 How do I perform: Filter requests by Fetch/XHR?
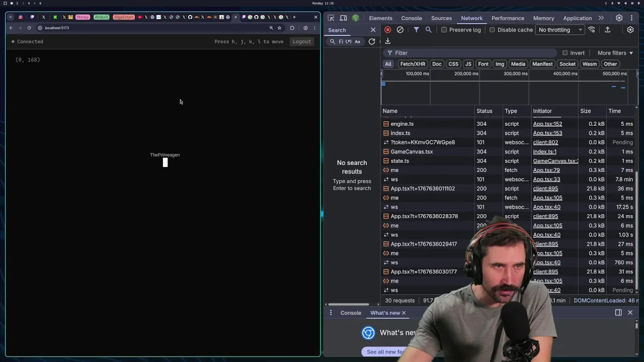click(413, 64)
